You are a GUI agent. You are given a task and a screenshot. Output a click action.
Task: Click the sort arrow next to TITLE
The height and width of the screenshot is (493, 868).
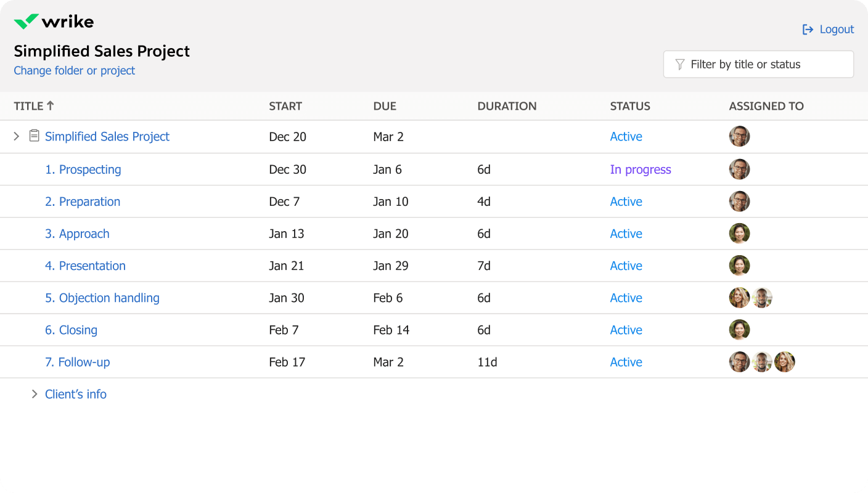point(51,106)
